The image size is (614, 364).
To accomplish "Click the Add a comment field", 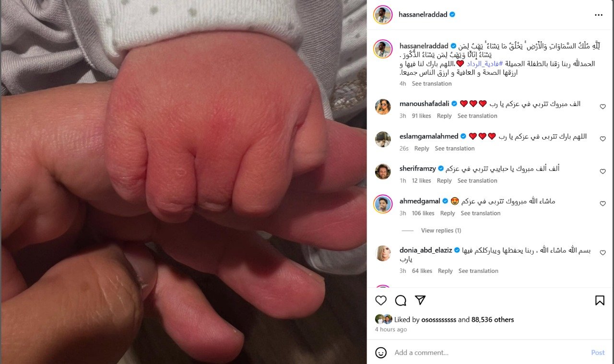I will pos(489,352).
